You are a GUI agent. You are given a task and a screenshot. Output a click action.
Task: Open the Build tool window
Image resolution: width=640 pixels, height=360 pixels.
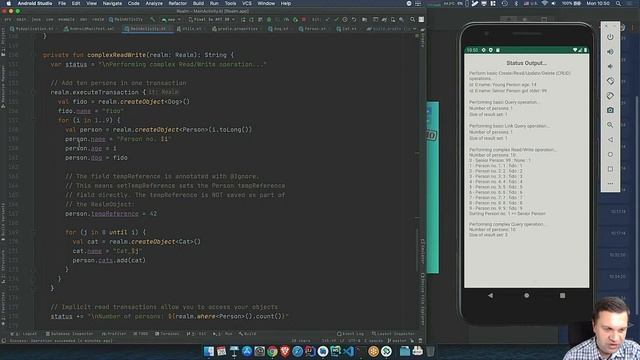[x=247, y=333]
